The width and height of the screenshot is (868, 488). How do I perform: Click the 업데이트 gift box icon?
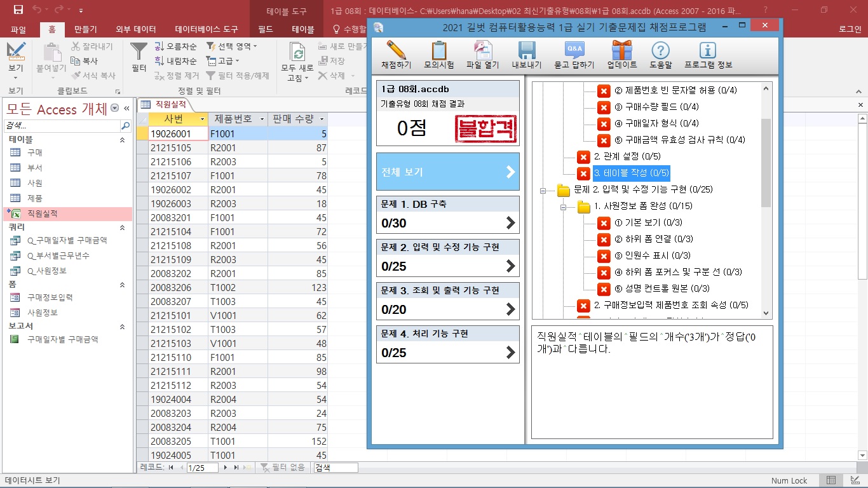[621, 51]
